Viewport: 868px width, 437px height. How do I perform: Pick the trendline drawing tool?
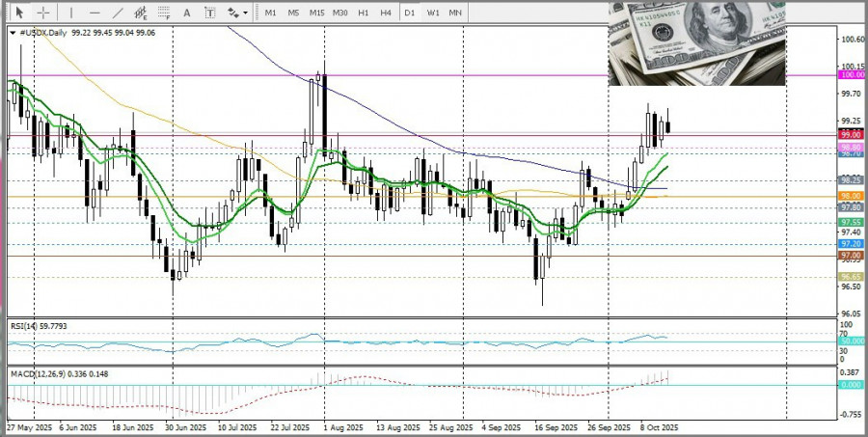(118, 13)
